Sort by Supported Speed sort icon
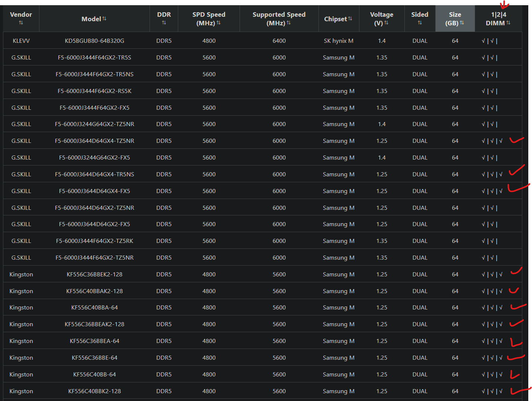 point(289,23)
